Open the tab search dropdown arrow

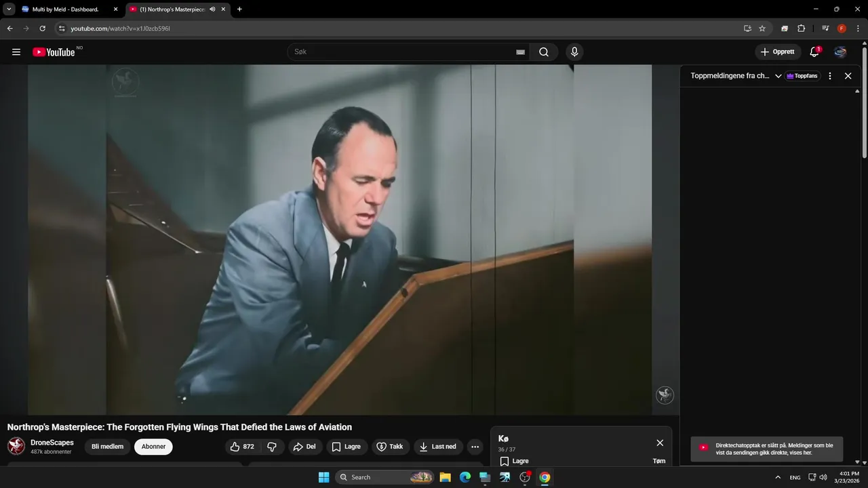(x=9, y=9)
